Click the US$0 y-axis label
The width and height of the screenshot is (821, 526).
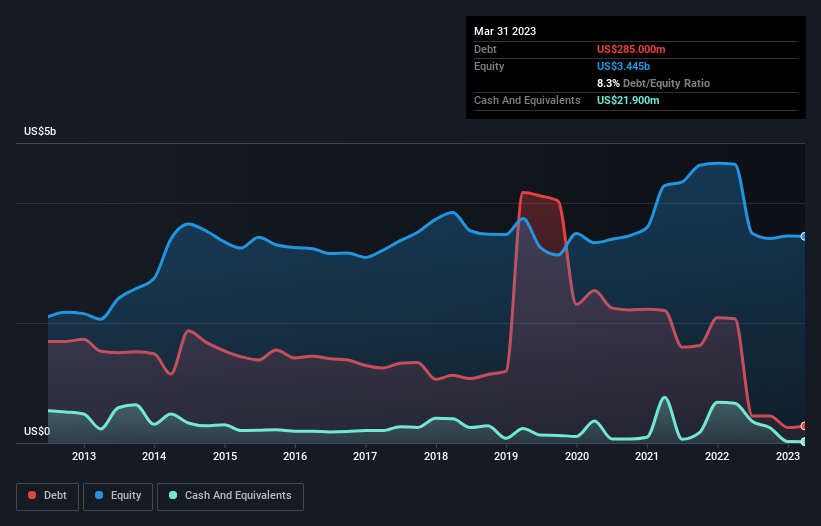tap(37, 431)
